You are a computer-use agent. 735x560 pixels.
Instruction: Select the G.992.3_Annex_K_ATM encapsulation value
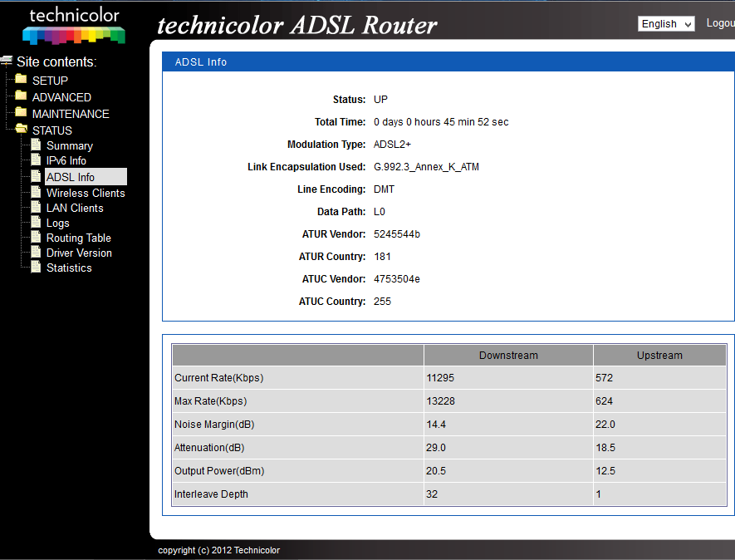[x=426, y=167]
